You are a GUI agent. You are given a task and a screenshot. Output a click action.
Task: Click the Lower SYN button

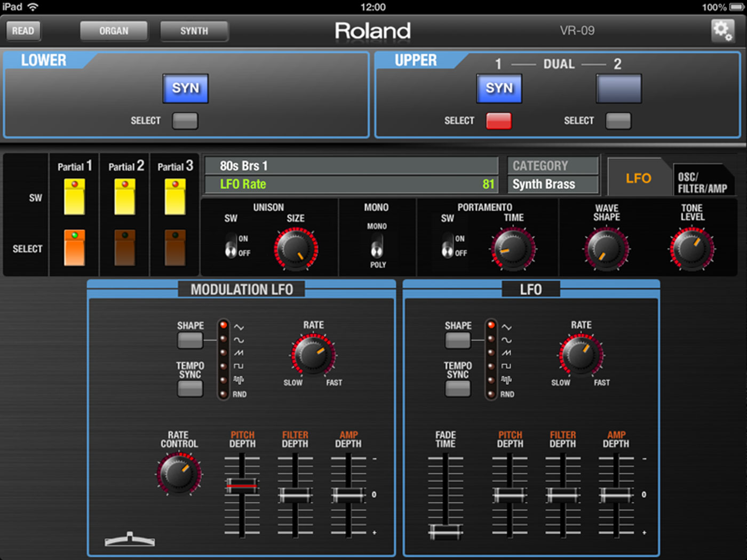186,88
